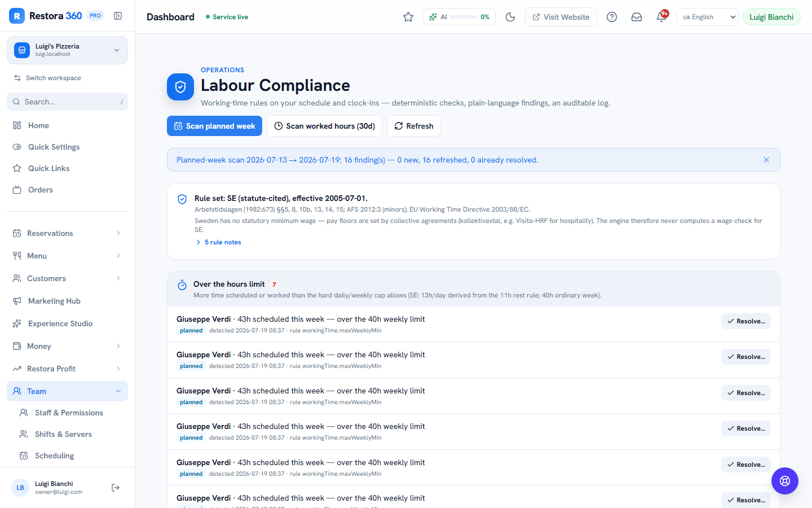Viewport: 812px width, 508px height.
Task: Open Quick Settings
Action: tap(67, 147)
